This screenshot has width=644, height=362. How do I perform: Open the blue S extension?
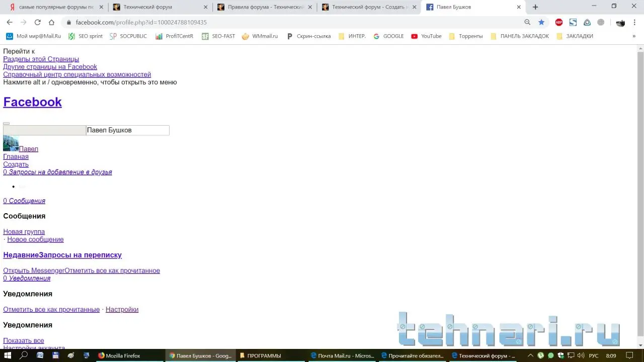coord(573,22)
